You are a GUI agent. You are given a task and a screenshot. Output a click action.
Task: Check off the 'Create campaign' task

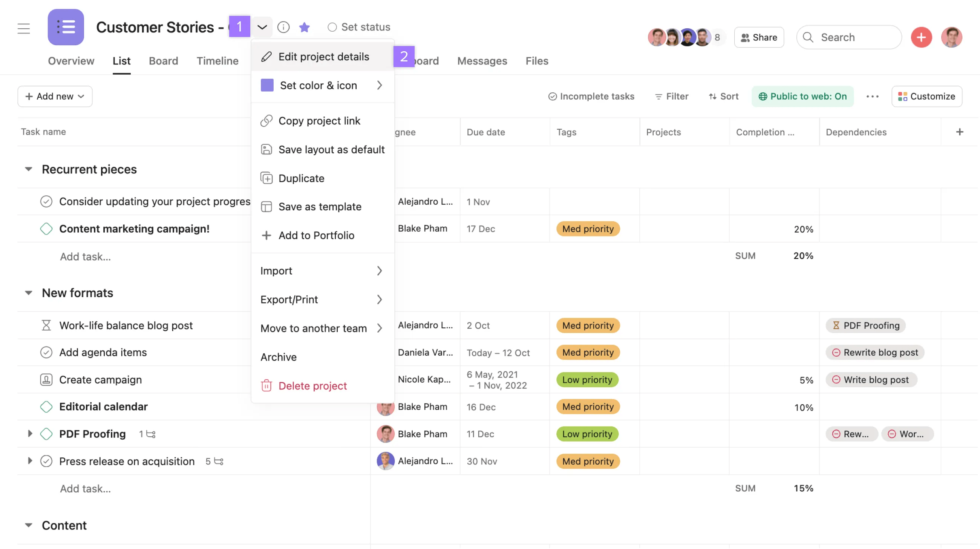(46, 379)
